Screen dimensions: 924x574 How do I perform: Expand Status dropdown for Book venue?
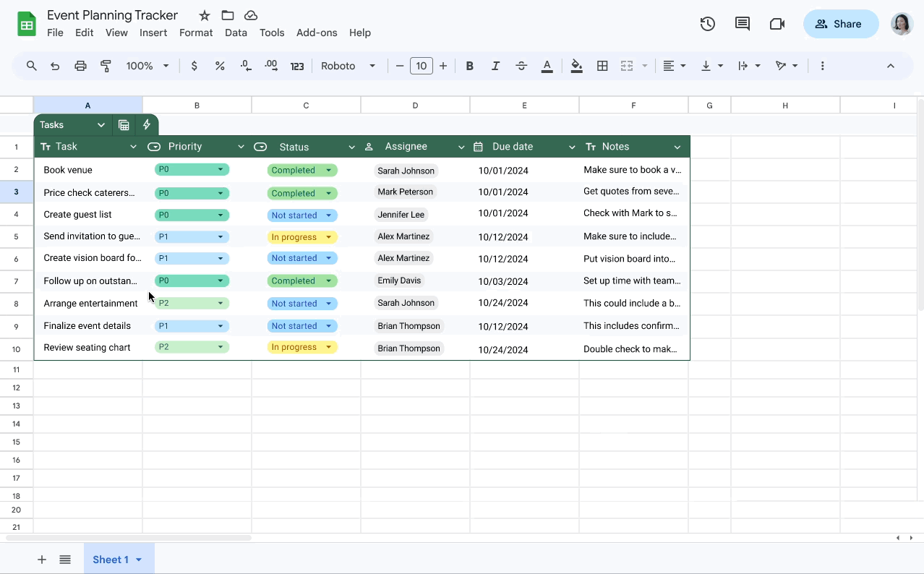328,171
